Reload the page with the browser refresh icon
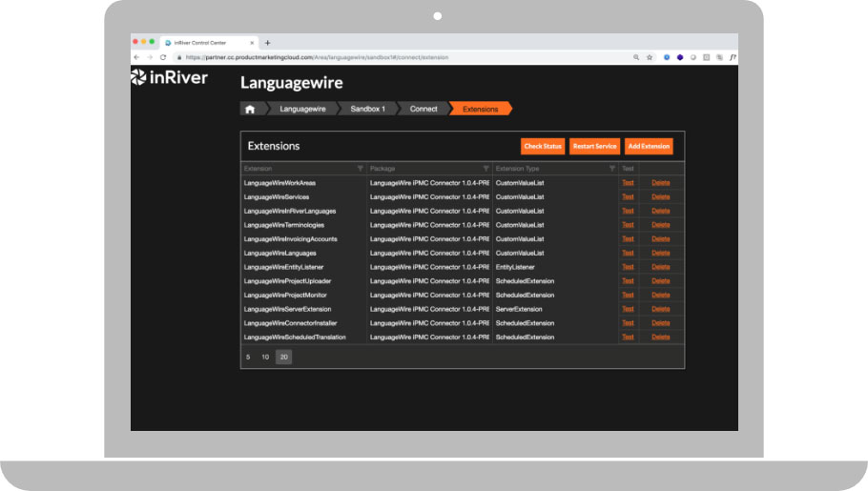The image size is (868, 491). (163, 57)
